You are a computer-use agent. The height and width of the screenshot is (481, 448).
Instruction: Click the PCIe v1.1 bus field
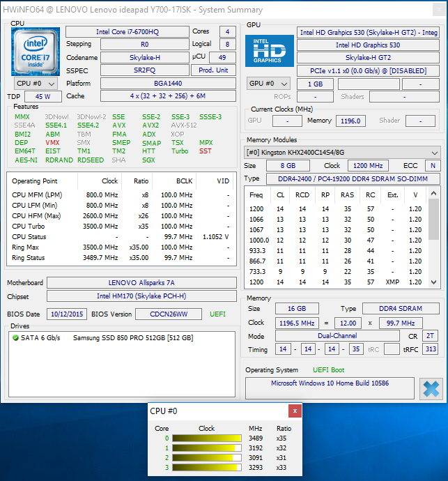(x=368, y=71)
